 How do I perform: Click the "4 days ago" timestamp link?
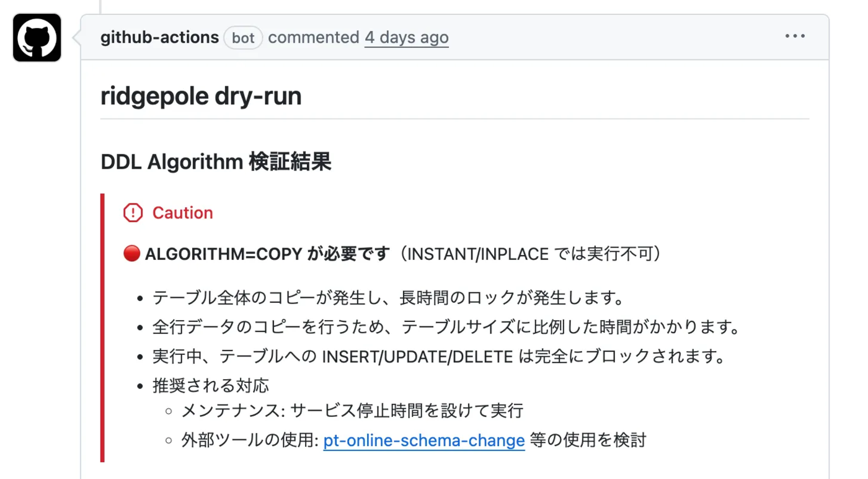point(406,38)
